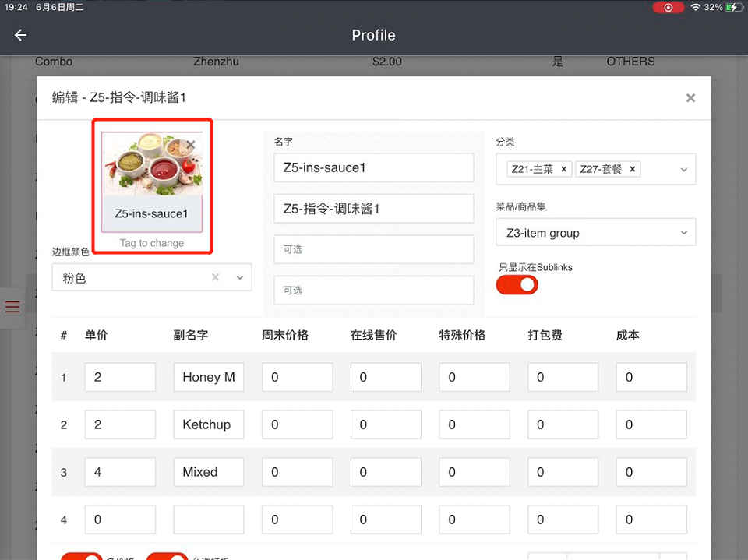Tap the 周末价格 column header
The image size is (748, 560).
tap(285, 335)
